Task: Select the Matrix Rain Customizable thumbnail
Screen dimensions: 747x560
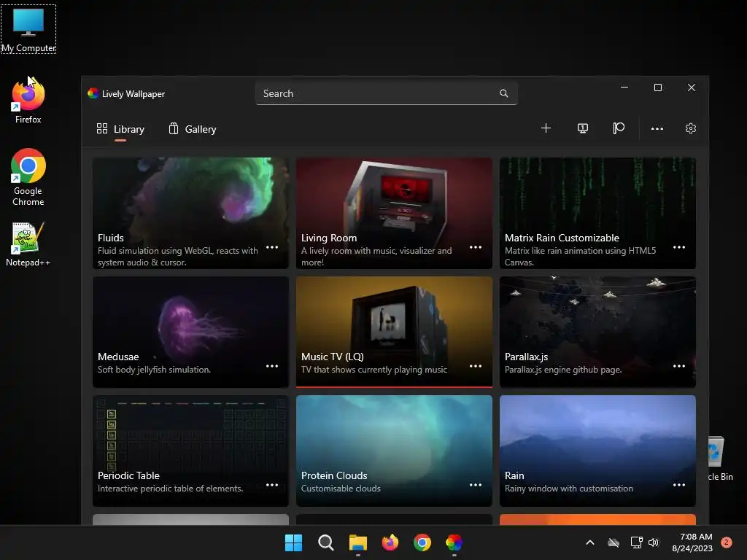Action: click(x=597, y=213)
